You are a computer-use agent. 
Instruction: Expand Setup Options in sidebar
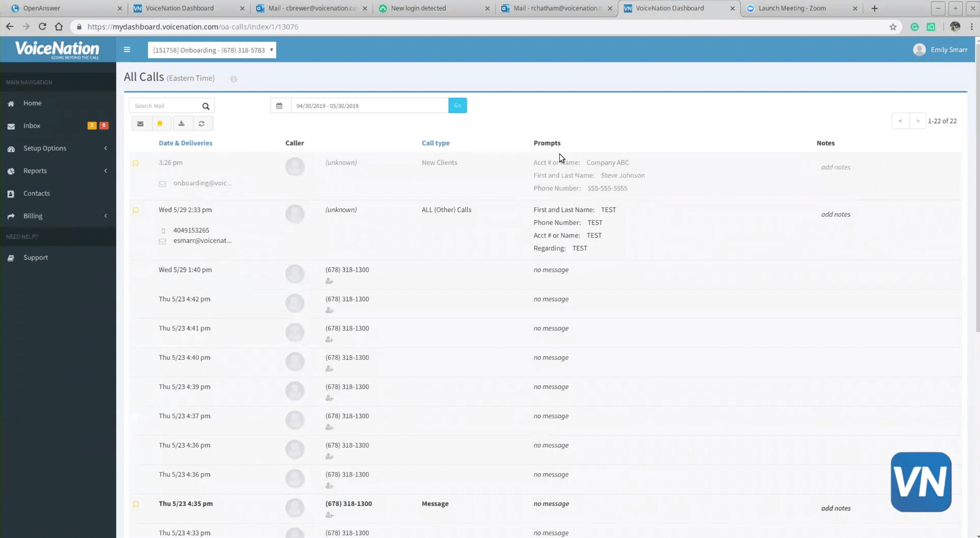[58, 148]
